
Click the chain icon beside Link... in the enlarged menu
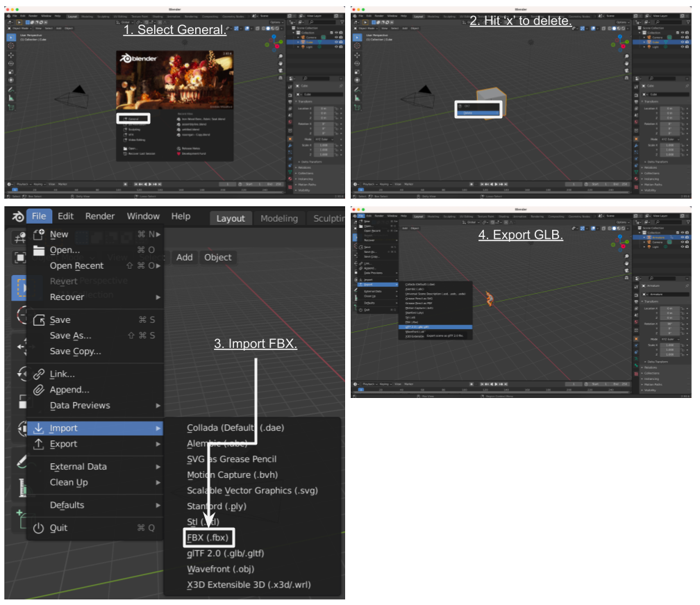point(39,374)
